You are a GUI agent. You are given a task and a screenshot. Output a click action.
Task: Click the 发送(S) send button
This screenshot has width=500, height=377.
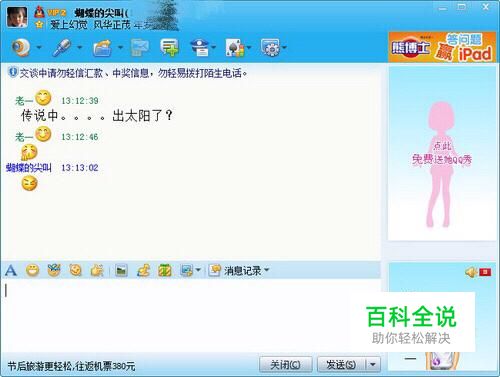341,365
